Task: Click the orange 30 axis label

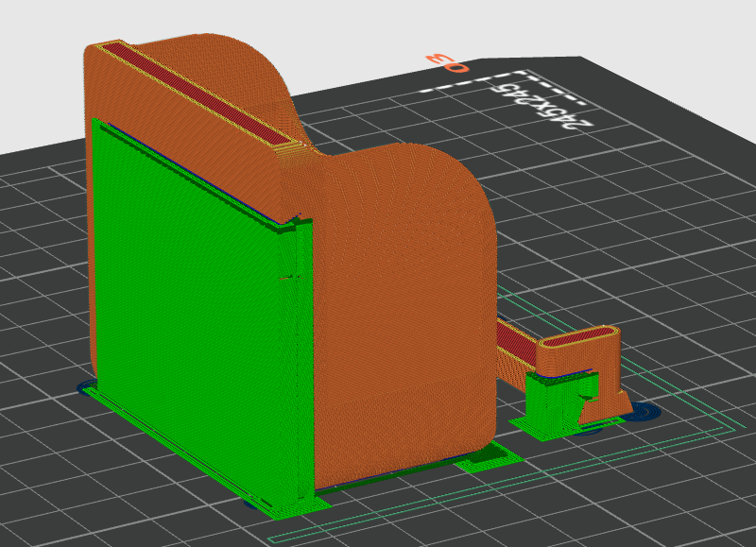Action: pos(446,63)
